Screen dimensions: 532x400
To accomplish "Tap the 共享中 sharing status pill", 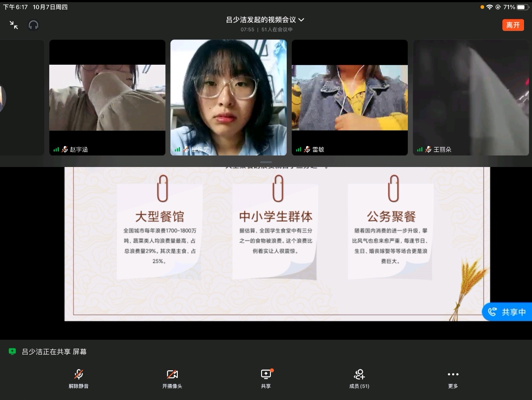I will (x=507, y=312).
